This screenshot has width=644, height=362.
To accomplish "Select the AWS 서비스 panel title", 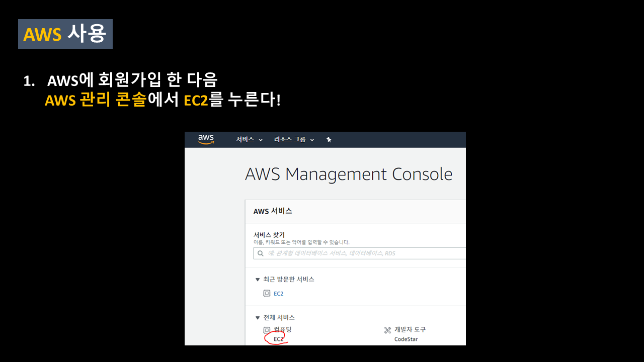I will 273,211.
